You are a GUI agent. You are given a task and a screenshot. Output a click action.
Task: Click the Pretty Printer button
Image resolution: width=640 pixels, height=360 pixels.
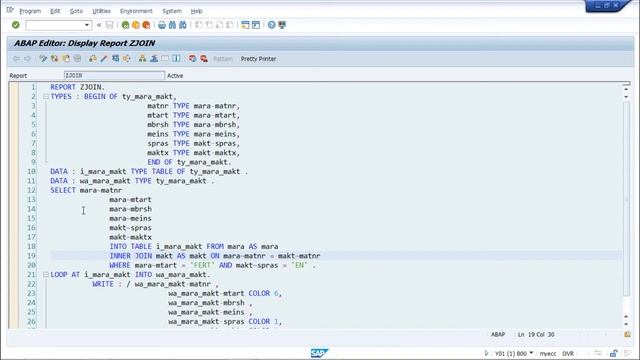pyautogui.click(x=258, y=59)
